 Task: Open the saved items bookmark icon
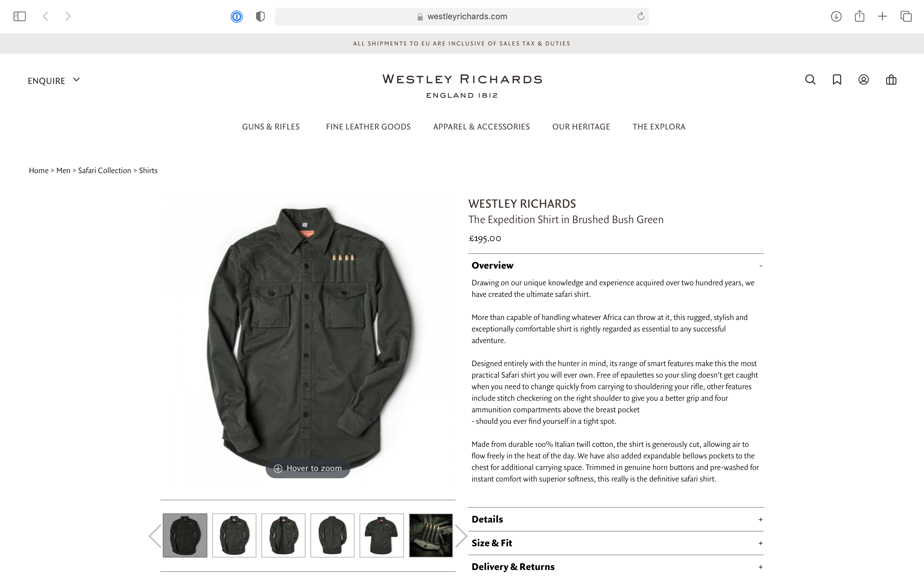[x=837, y=80]
